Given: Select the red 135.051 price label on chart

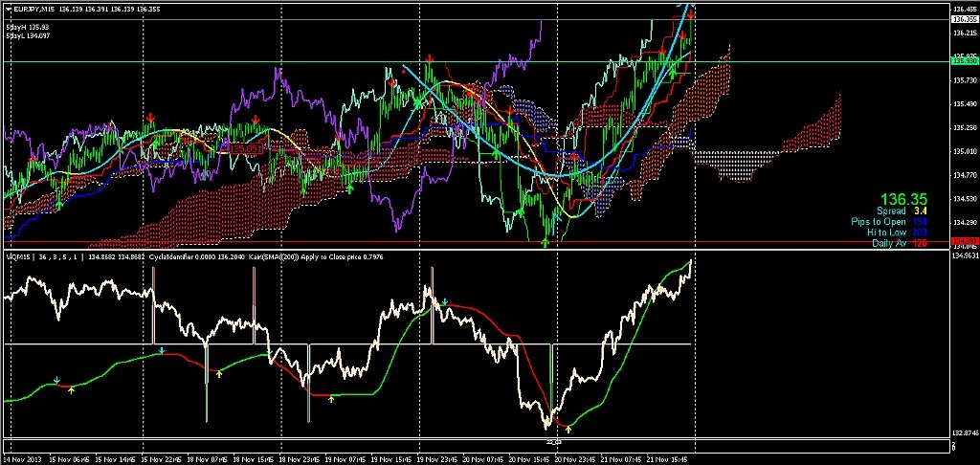Looking at the screenshot, I should pos(244,148).
